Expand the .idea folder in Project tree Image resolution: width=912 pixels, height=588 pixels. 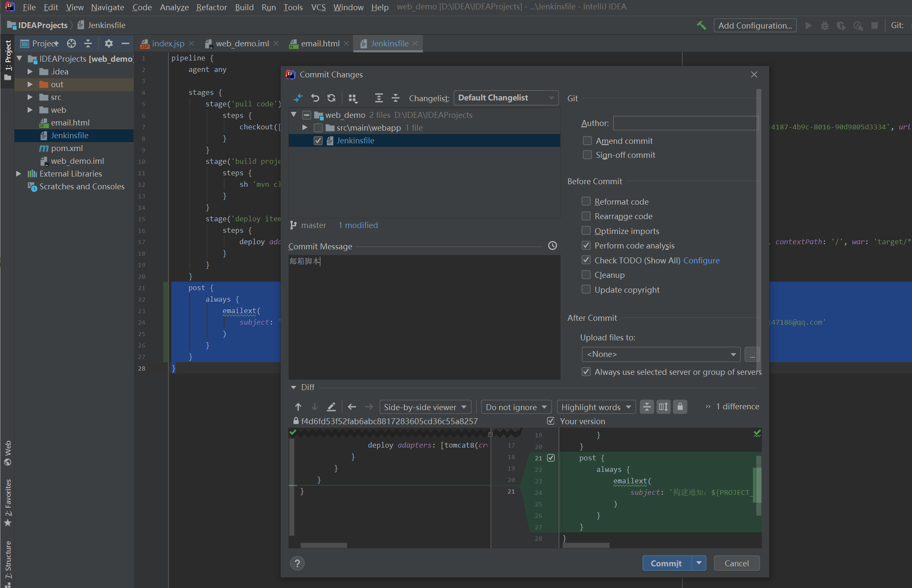pyautogui.click(x=30, y=71)
